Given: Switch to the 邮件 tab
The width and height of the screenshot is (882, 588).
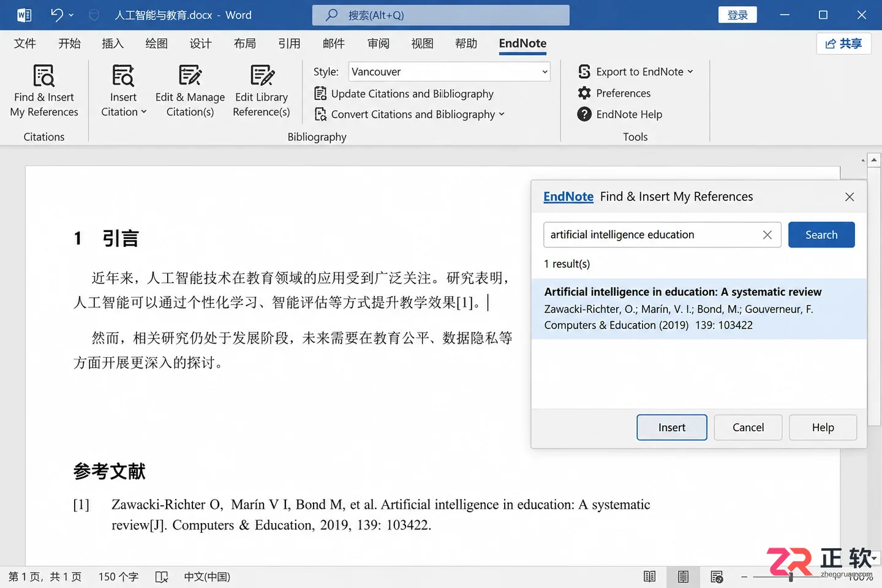Looking at the screenshot, I should pyautogui.click(x=334, y=43).
